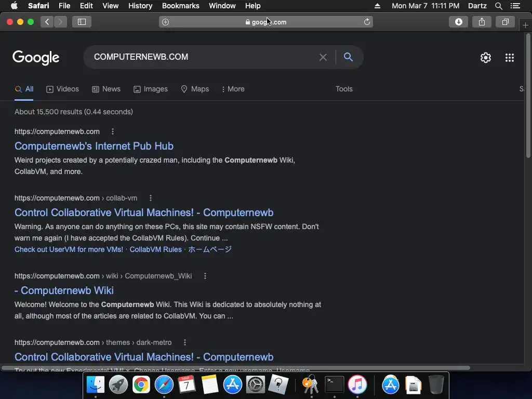The height and width of the screenshot is (399, 532).
Task: Open options for Computernewb_Wiki result
Action: point(205,276)
